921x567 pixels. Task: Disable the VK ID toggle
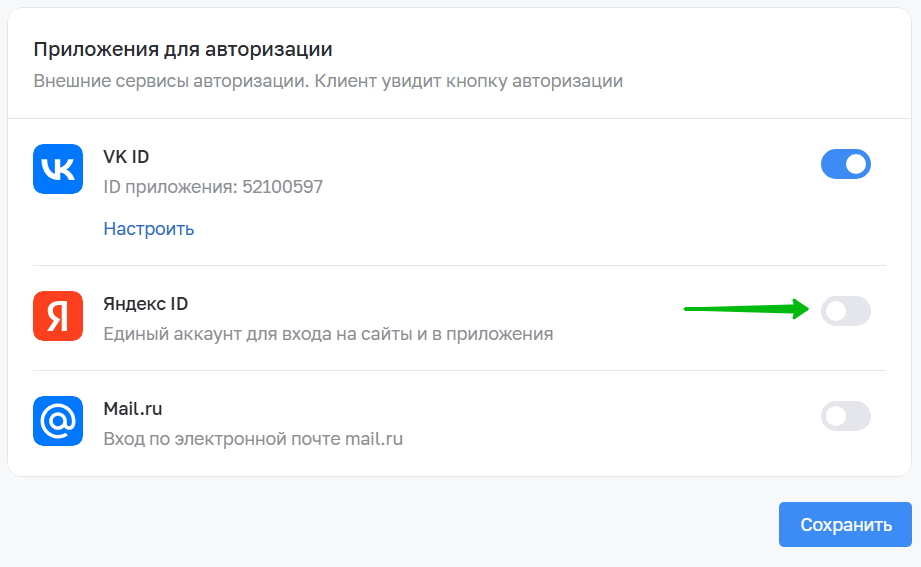846,164
